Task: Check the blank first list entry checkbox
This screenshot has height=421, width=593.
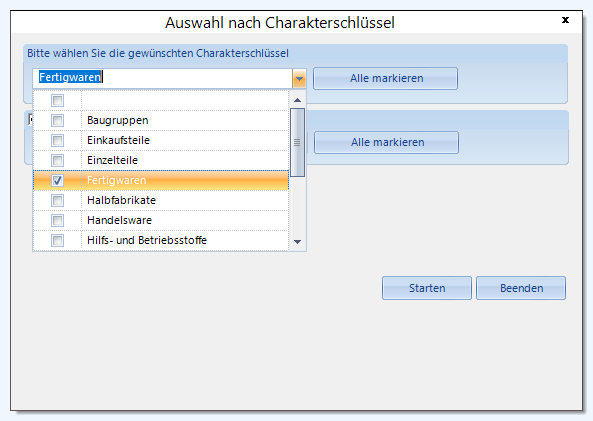Action: tap(57, 100)
